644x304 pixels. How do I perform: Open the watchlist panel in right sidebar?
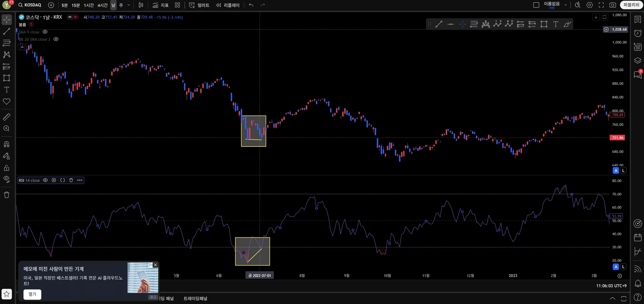638,20
